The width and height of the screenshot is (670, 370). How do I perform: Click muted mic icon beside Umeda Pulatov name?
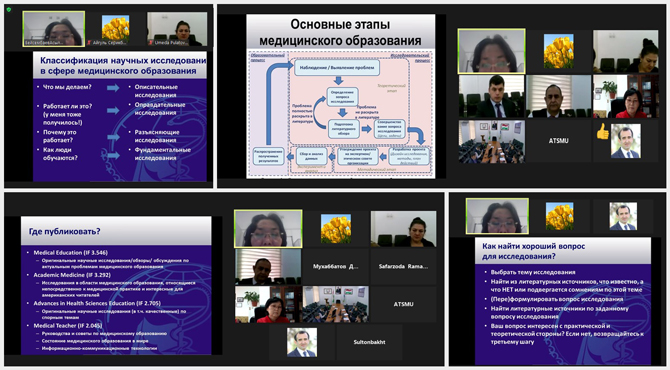coord(150,43)
